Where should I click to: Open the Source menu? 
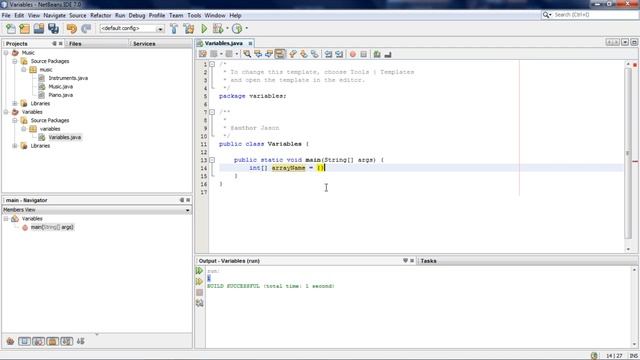click(x=78, y=16)
